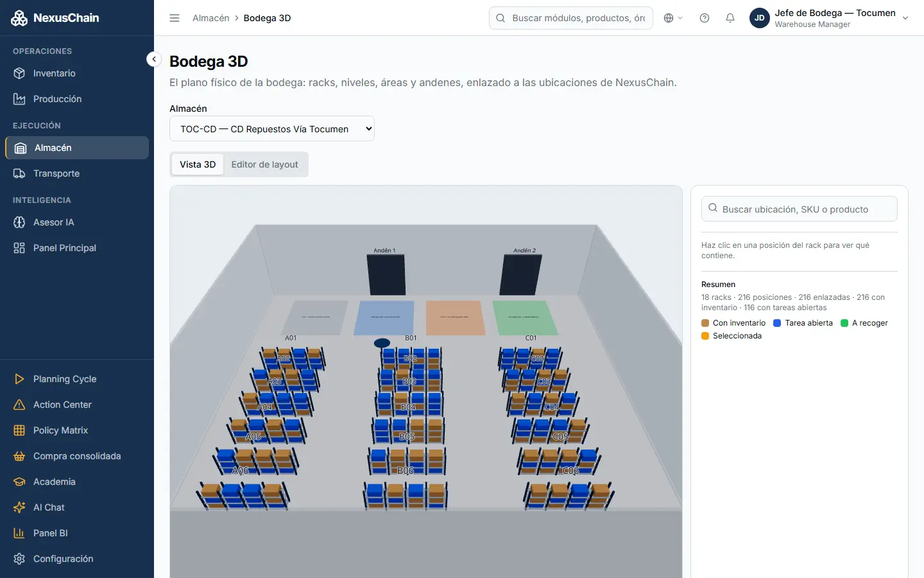Open the Almacén warehouse selector dropdown

(272, 128)
